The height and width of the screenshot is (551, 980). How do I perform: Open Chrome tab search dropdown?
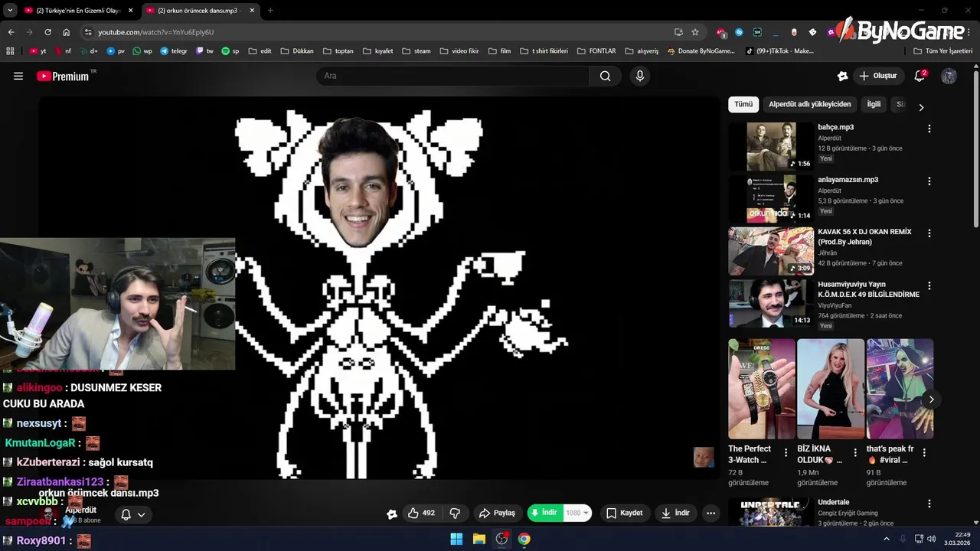(10, 11)
